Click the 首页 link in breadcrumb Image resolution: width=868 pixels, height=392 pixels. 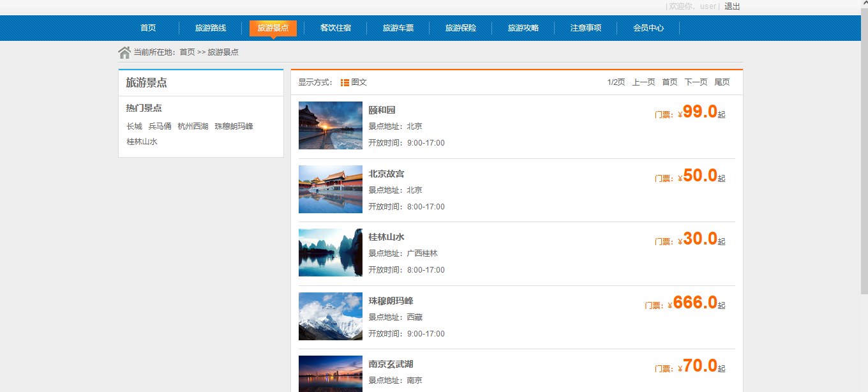[187, 52]
